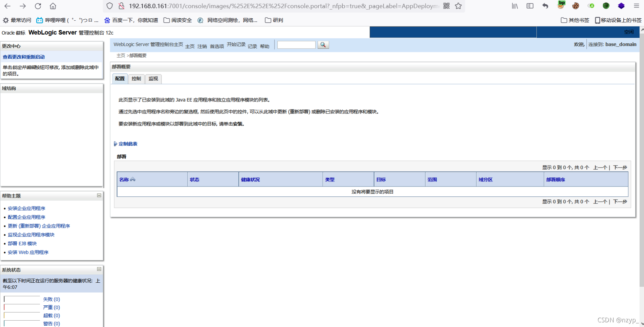The height and width of the screenshot is (327, 644).
Task: Sort by 名称 column arrow
Action: 133,179
